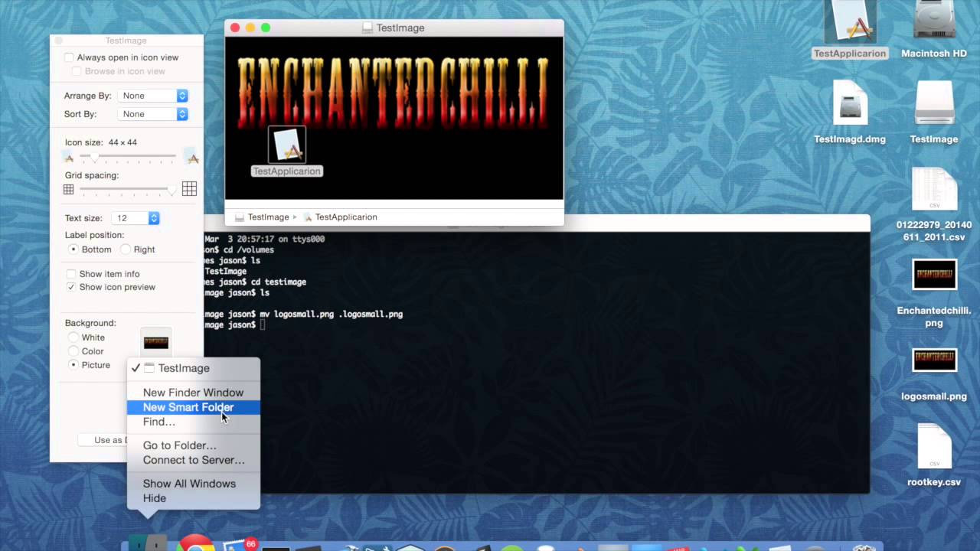This screenshot has width=980, height=551.
Task: Set Label position to Right
Action: coord(126,249)
